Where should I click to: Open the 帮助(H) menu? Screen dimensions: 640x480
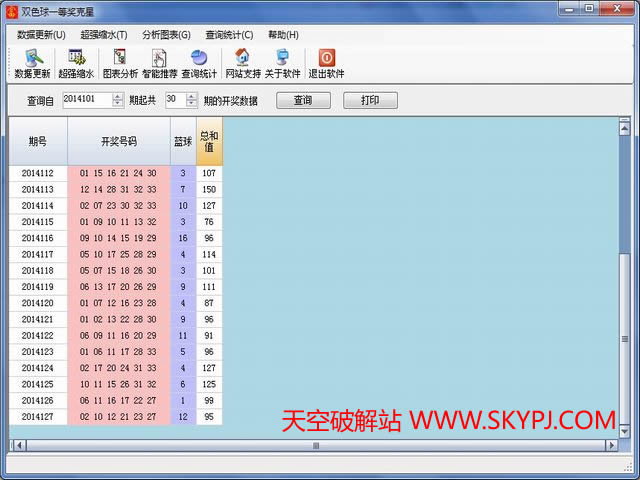[283, 34]
